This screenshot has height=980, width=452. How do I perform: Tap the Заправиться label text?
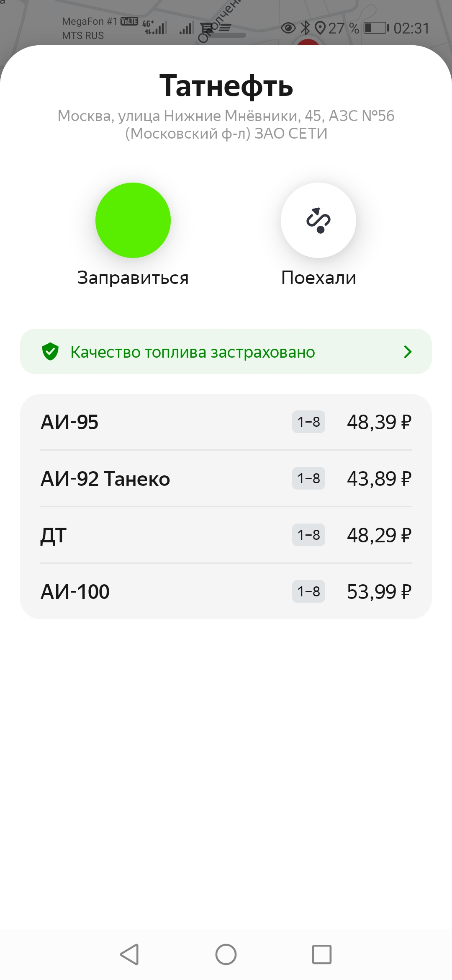pyautogui.click(x=133, y=278)
